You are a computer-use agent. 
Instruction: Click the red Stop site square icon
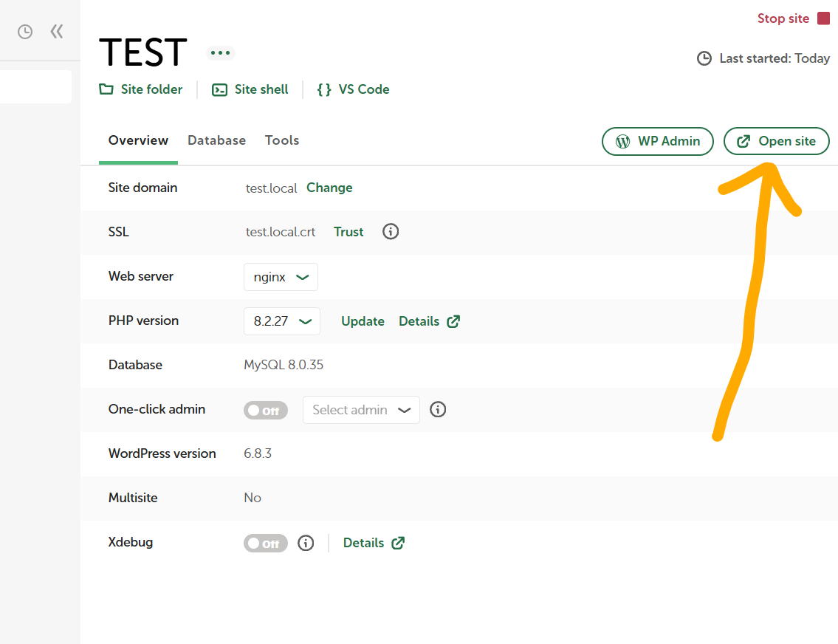[x=823, y=18]
